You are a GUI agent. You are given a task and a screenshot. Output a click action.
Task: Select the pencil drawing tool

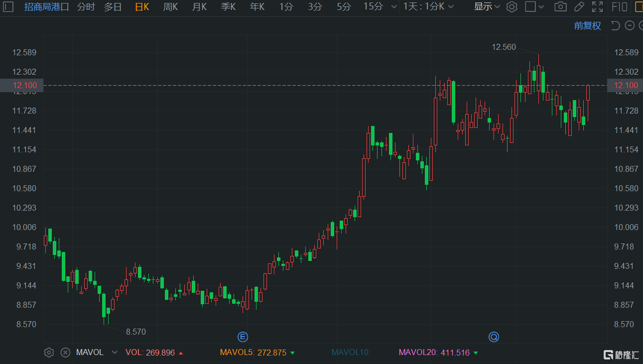tap(579, 7)
